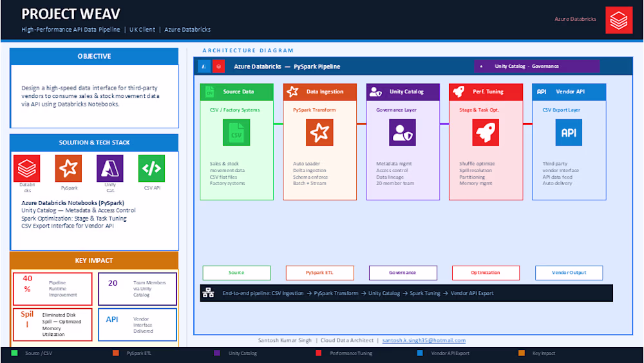Click 'CSV Export Layer' subtitle text
Image resolution: width=644 pixels, height=363 pixels.
[562, 110]
